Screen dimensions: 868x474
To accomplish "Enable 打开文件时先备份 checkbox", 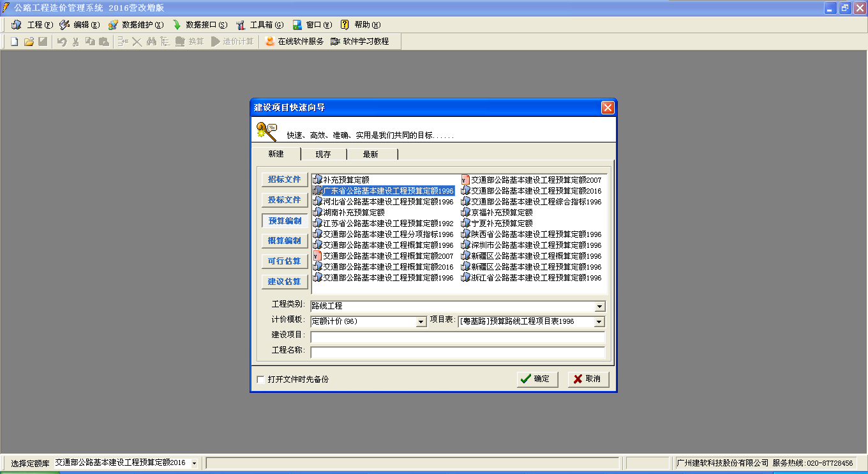I will pos(260,379).
